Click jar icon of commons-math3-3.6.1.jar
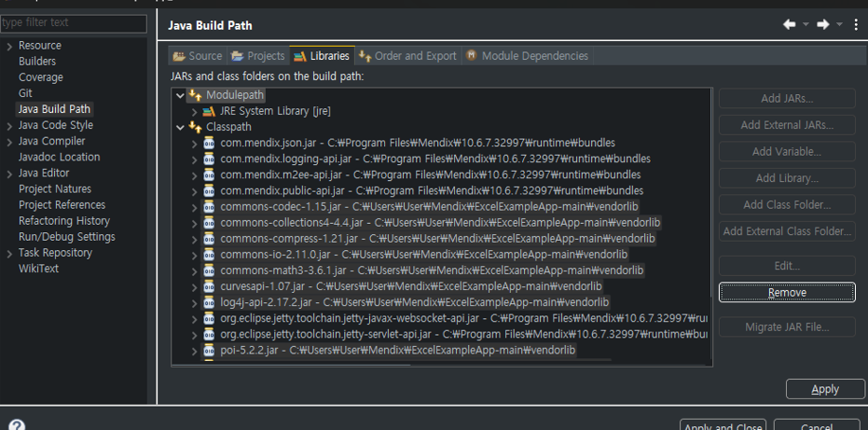The image size is (868, 430). (209, 270)
